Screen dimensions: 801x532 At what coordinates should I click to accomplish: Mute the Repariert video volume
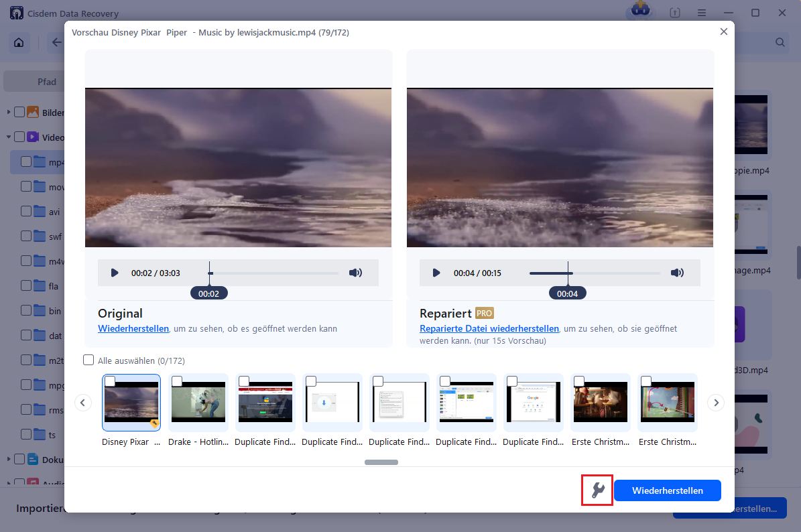[677, 273]
